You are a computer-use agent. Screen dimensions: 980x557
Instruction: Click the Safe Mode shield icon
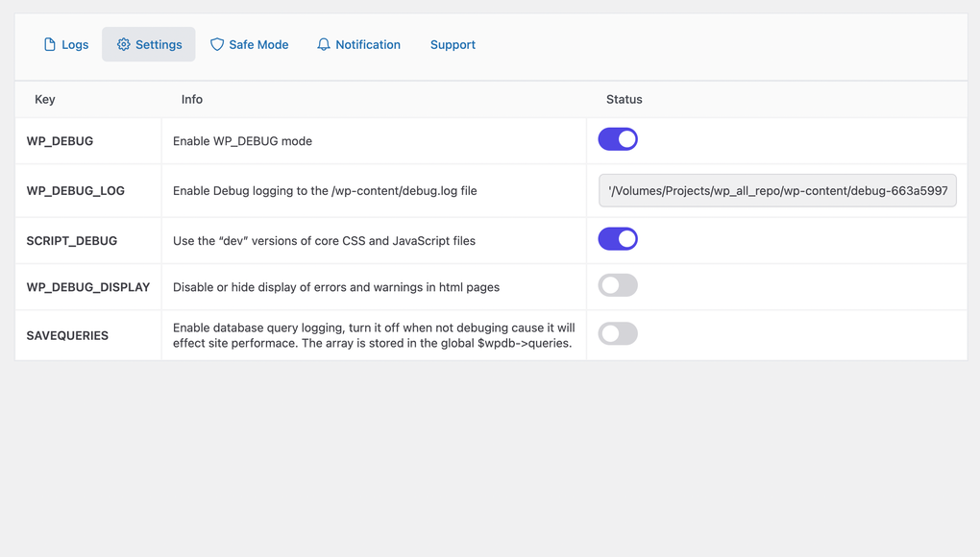pyautogui.click(x=216, y=44)
